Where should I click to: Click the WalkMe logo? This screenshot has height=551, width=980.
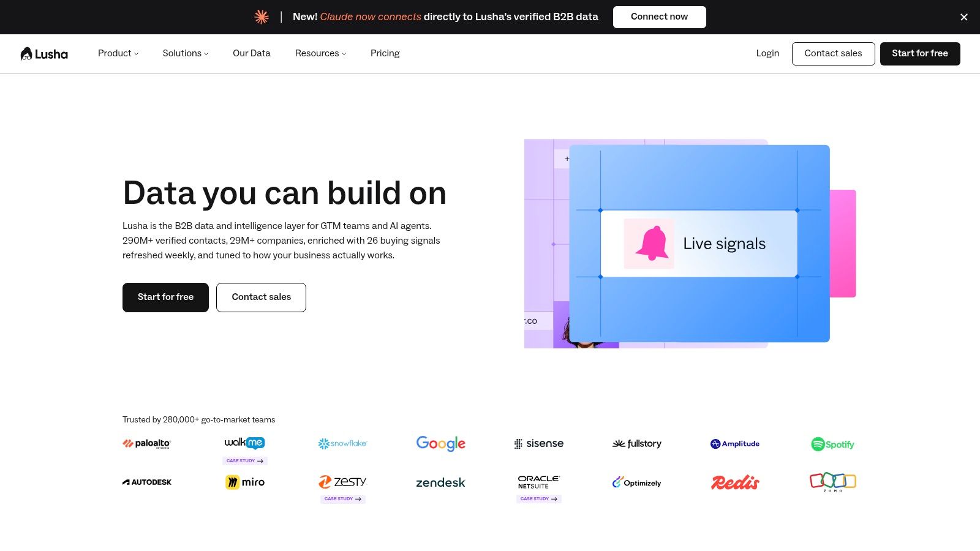point(245,443)
